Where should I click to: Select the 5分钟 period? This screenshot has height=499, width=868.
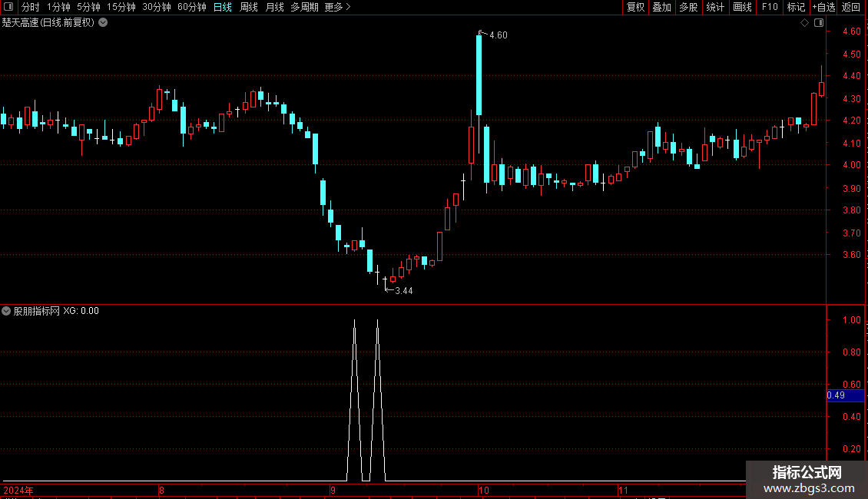[x=88, y=7]
